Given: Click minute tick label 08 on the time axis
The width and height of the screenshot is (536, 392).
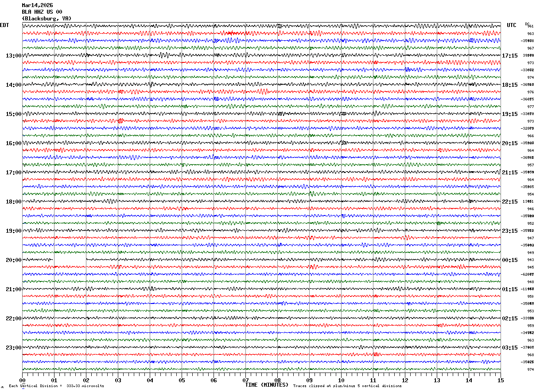Looking at the screenshot, I should click(x=277, y=380).
